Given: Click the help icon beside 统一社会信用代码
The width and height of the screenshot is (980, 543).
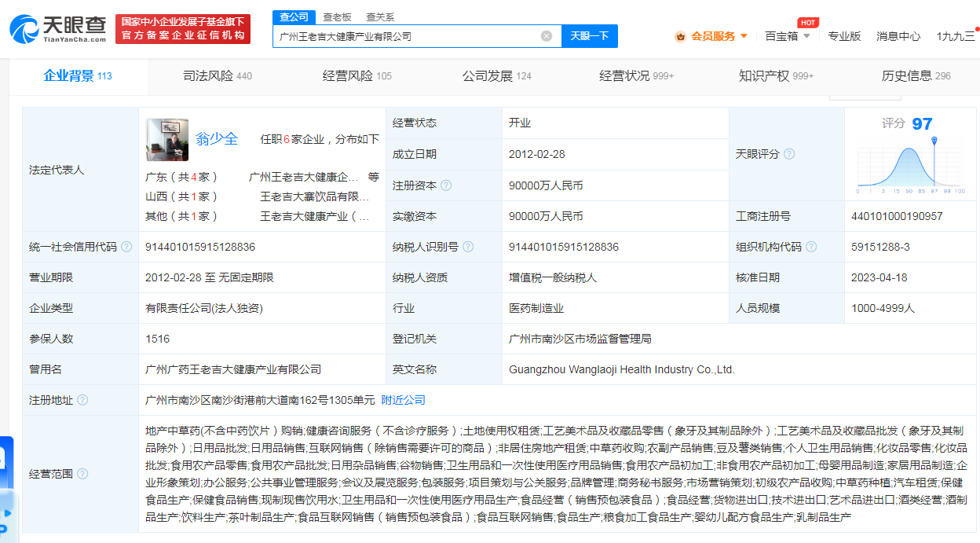Looking at the screenshot, I should [x=126, y=247].
